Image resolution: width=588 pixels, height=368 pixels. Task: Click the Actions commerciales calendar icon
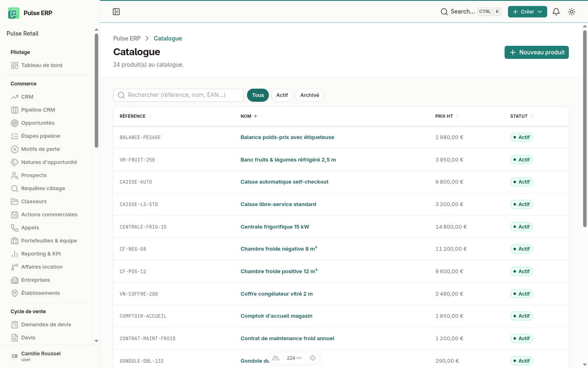pos(15,215)
